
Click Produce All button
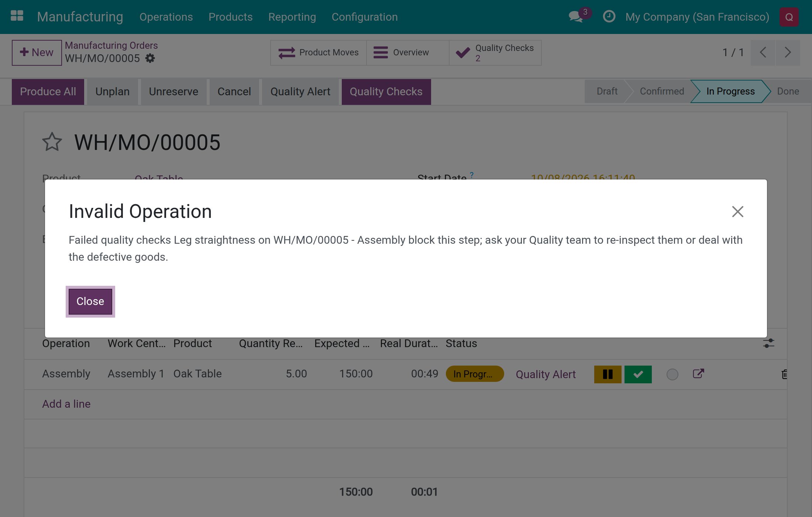(48, 92)
